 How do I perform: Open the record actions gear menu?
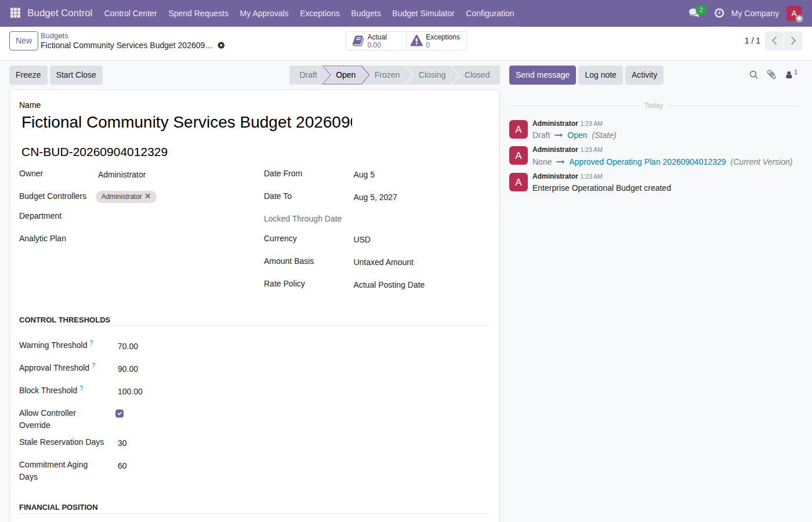(221, 45)
